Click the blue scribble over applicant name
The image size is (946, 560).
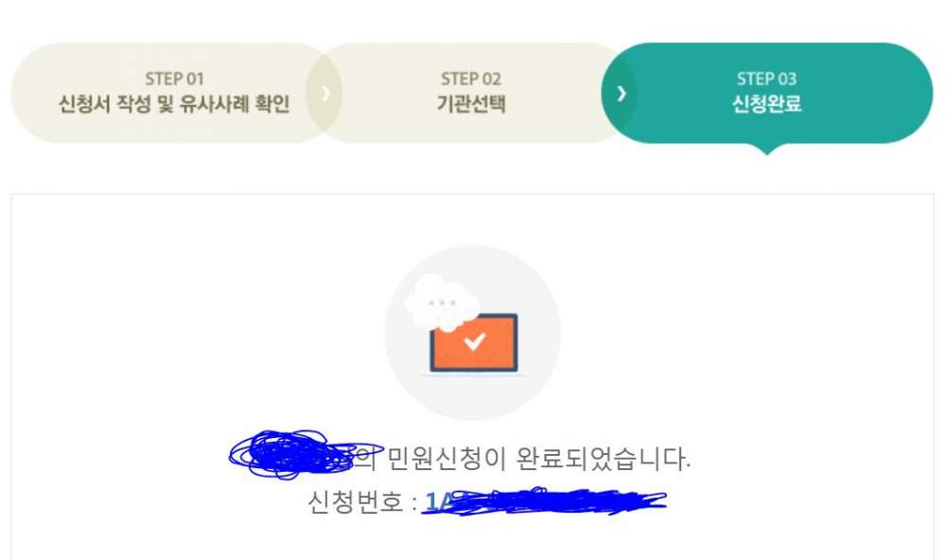click(306, 454)
